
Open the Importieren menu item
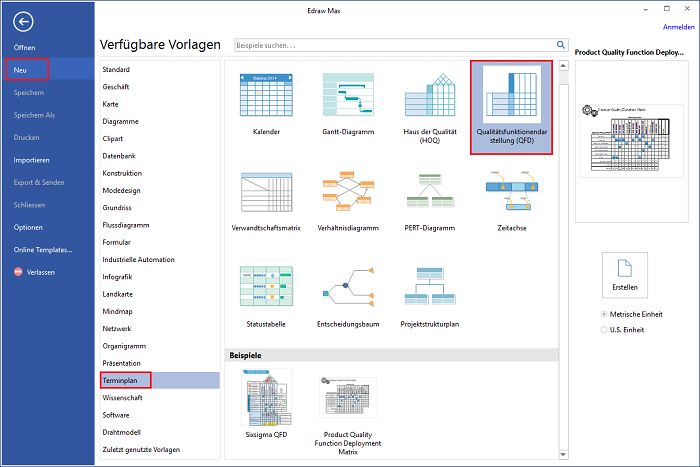[31, 160]
